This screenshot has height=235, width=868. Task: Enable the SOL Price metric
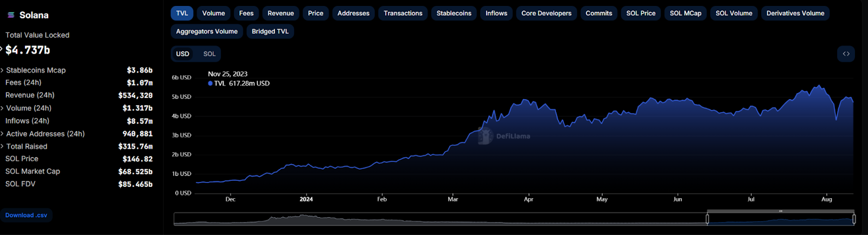click(641, 13)
